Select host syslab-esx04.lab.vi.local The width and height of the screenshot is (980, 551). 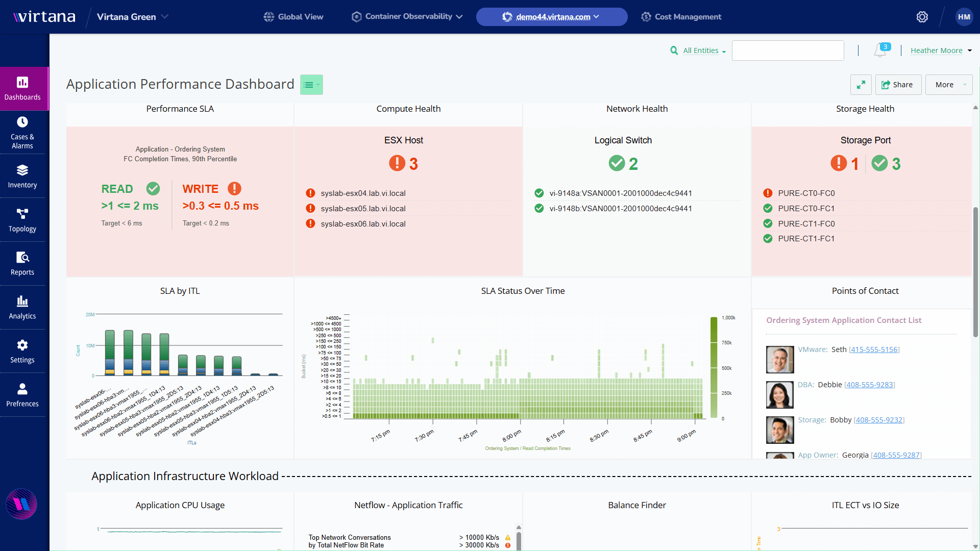pos(363,193)
